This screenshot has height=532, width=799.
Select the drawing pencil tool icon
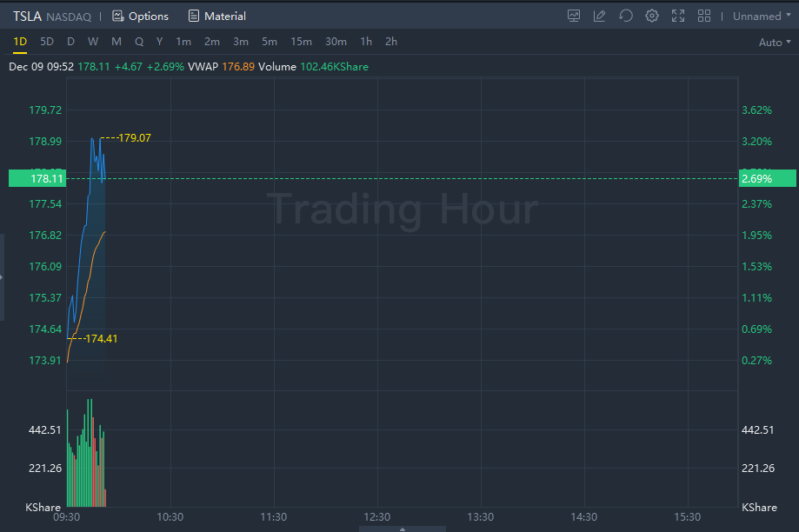click(599, 17)
